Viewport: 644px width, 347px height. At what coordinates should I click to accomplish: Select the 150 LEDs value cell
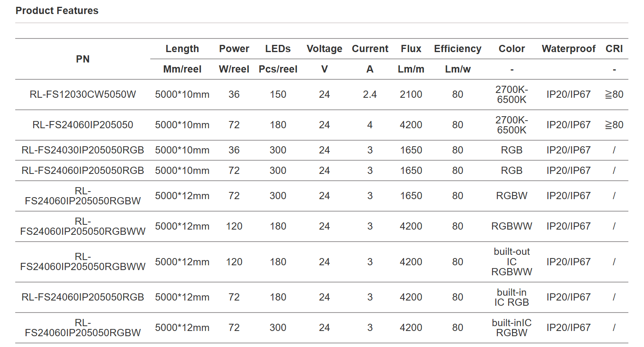[x=278, y=95]
